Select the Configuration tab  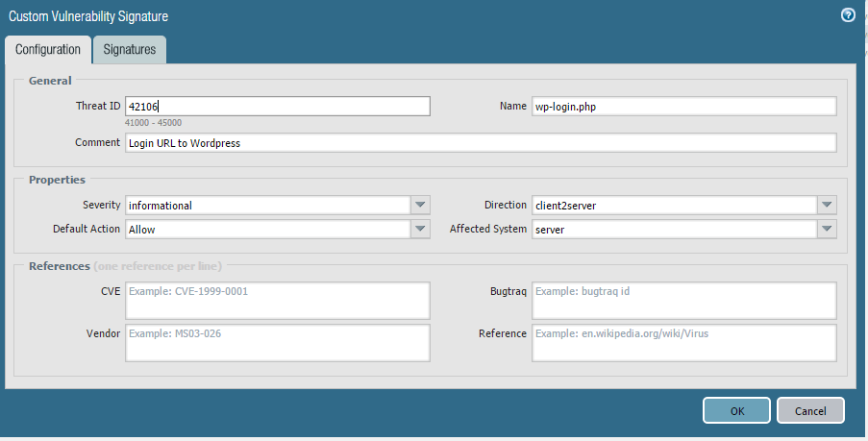point(48,50)
